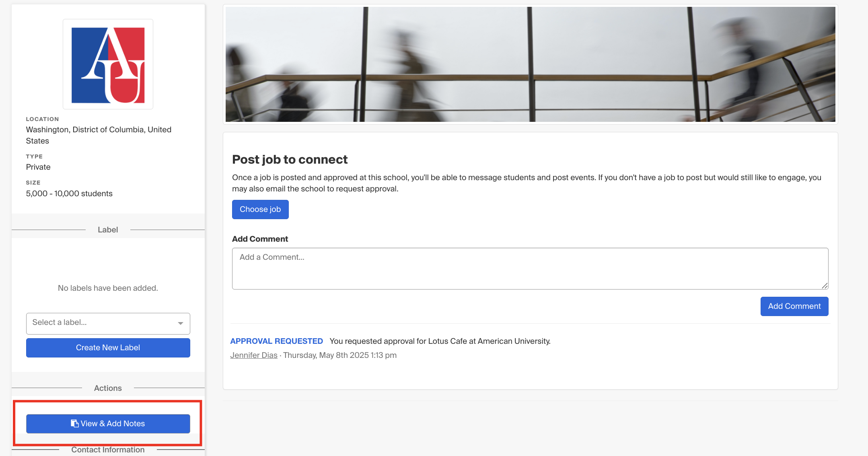Click the campus banner photo
Screen dimensions: 868x456
click(x=530, y=64)
